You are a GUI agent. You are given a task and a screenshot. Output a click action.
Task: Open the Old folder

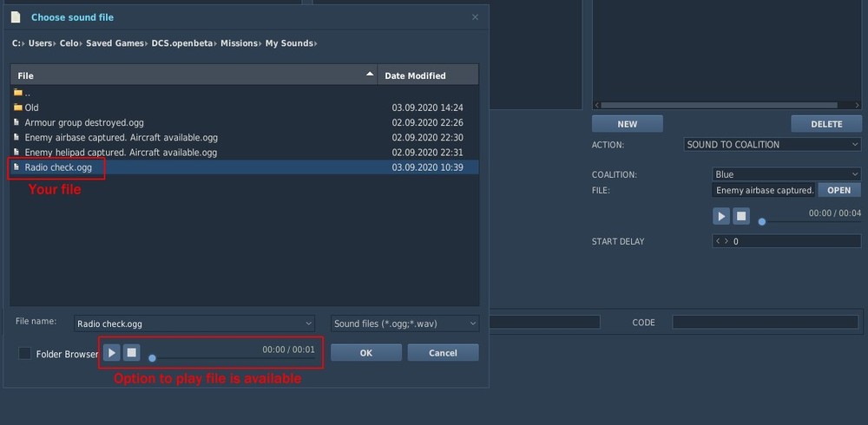pos(244,108)
